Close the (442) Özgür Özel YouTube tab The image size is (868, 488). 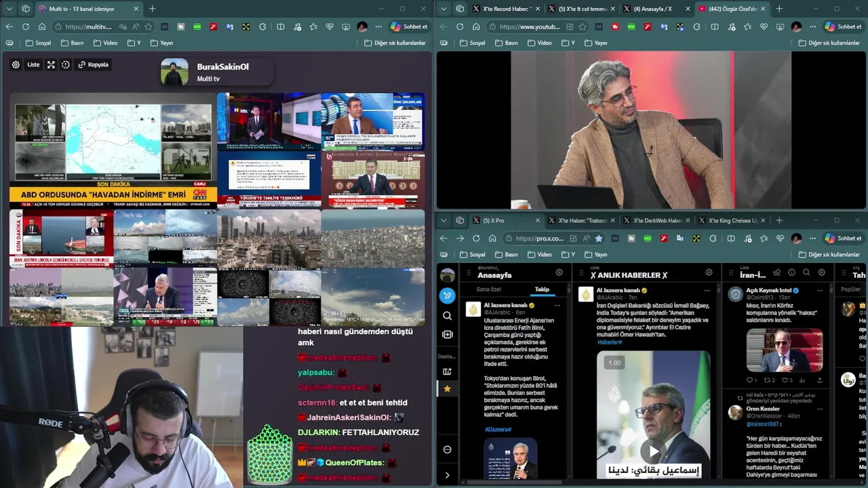763,9
